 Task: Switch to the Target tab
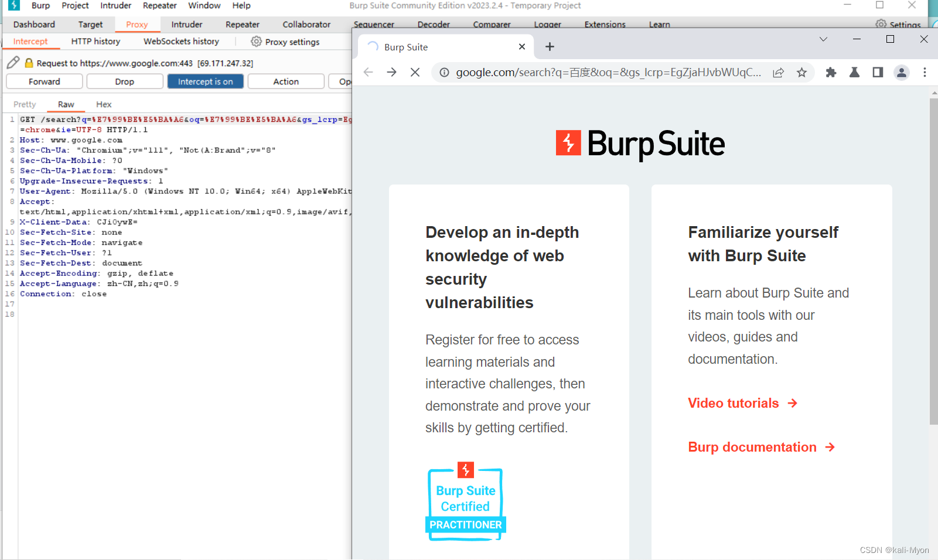click(90, 25)
